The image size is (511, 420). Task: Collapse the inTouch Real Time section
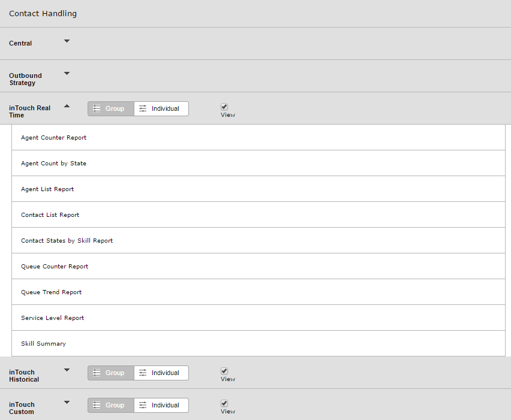click(x=67, y=106)
